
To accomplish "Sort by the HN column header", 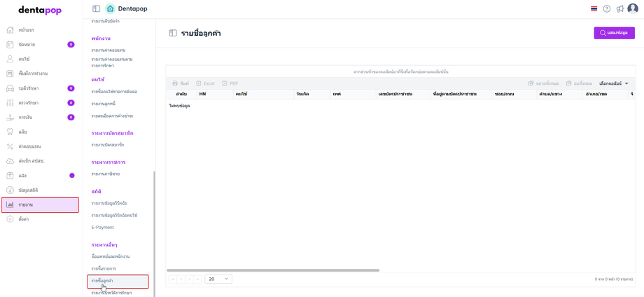I will 214,94.
